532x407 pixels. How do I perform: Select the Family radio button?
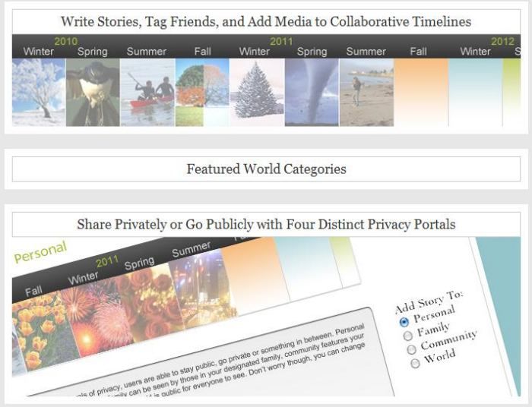pos(408,336)
